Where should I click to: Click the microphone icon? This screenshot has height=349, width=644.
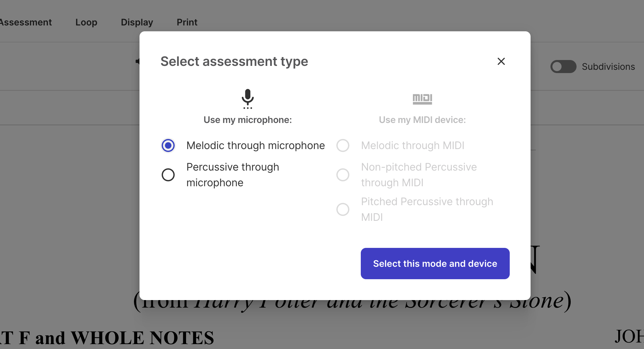pyautogui.click(x=248, y=98)
